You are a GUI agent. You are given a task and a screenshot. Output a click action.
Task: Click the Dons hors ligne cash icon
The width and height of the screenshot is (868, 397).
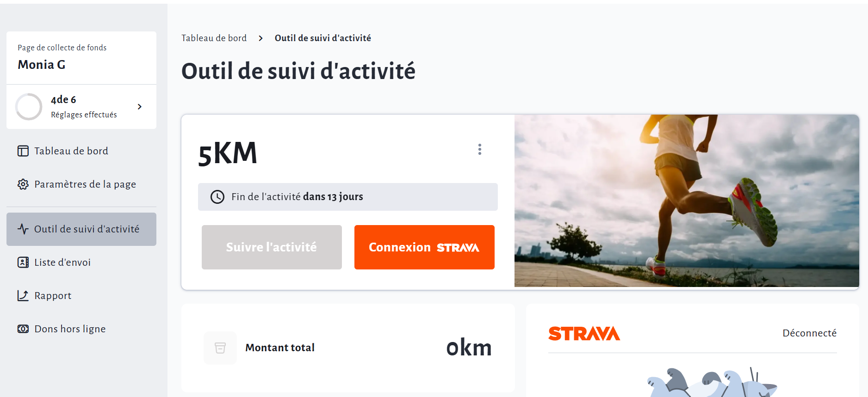pos(23,329)
